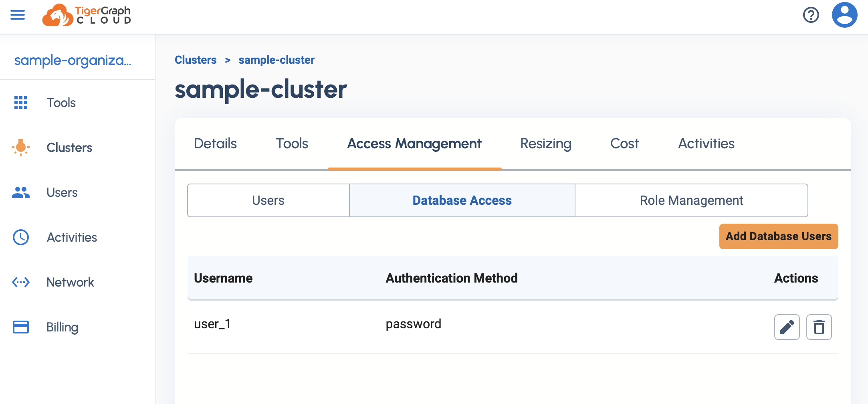Open the user account avatar
The height and width of the screenshot is (404, 868).
(844, 15)
